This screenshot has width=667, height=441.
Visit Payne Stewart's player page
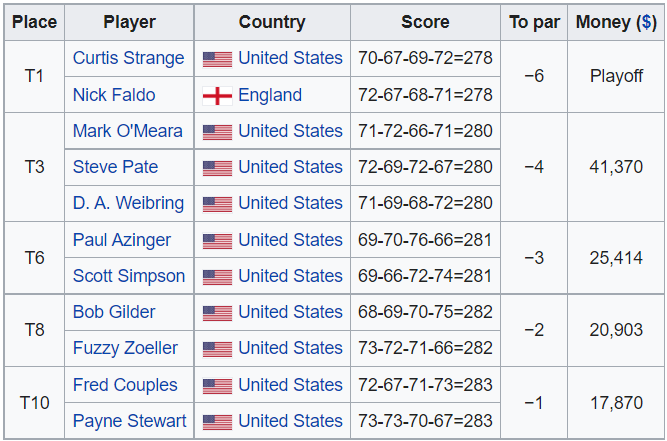coord(129,421)
